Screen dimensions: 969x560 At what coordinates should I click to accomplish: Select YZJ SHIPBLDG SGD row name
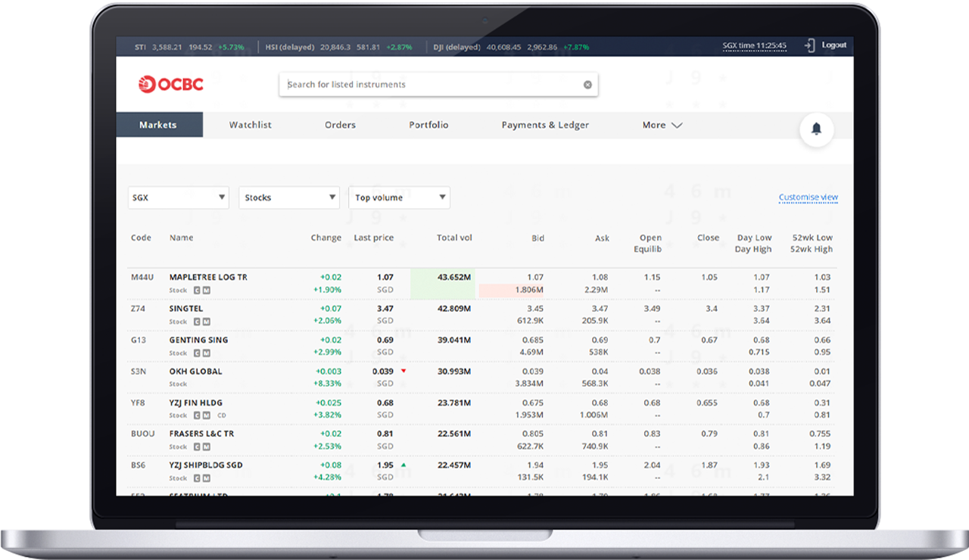tap(206, 465)
